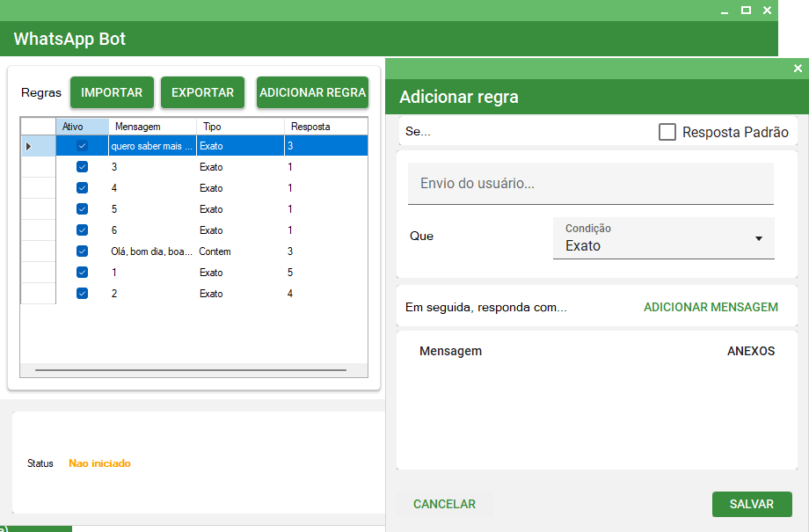The image size is (809, 532).
Task: Open ADICIONAR REGRA in rules panel
Action: coord(312,92)
